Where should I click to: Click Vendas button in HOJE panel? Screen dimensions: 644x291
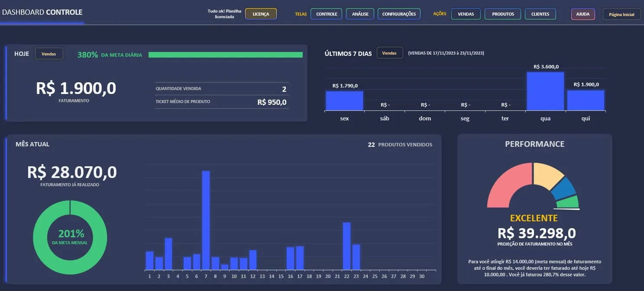coord(49,54)
